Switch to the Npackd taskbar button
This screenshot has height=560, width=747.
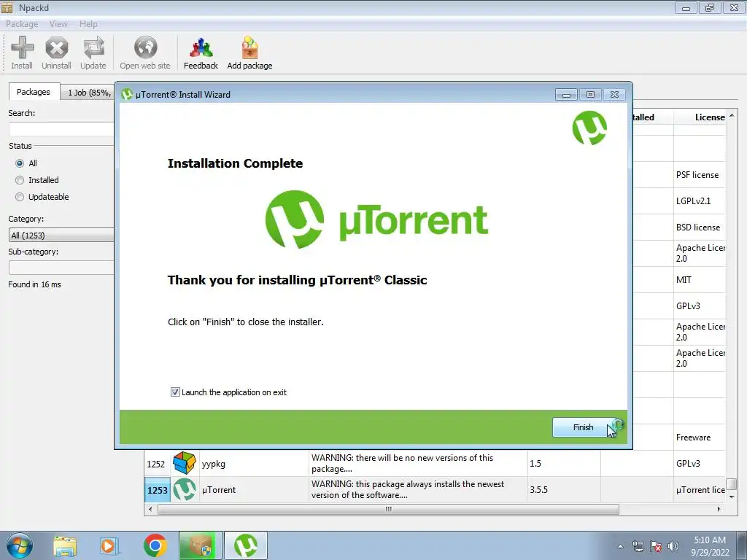coord(200,545)
